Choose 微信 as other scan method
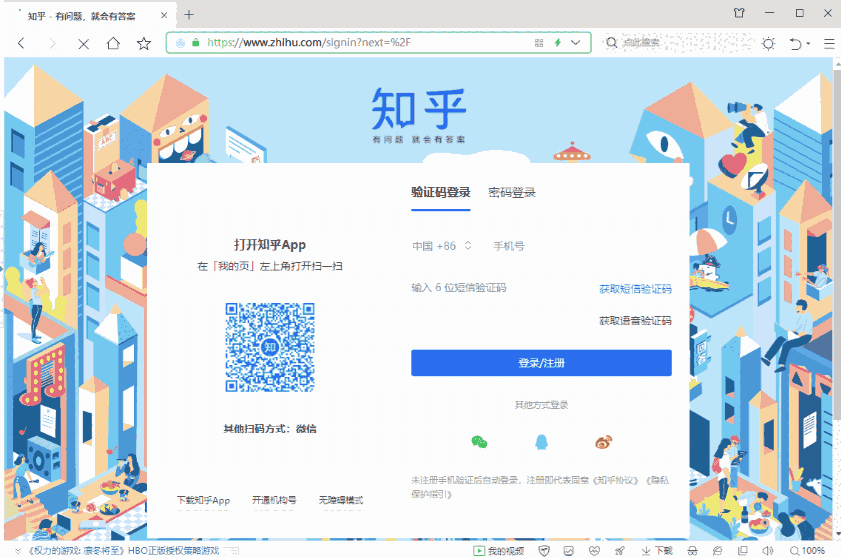This screenshot has width=841, height=558. pyautogui.click(x=306, y=429)
